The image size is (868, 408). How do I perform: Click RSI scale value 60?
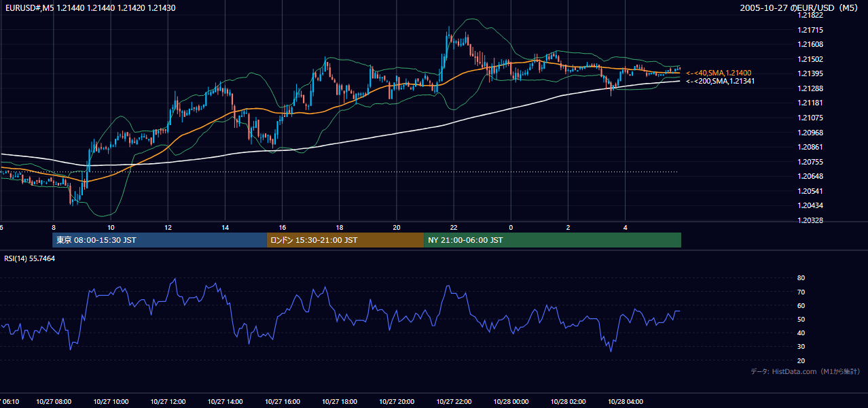pos(801,305)
